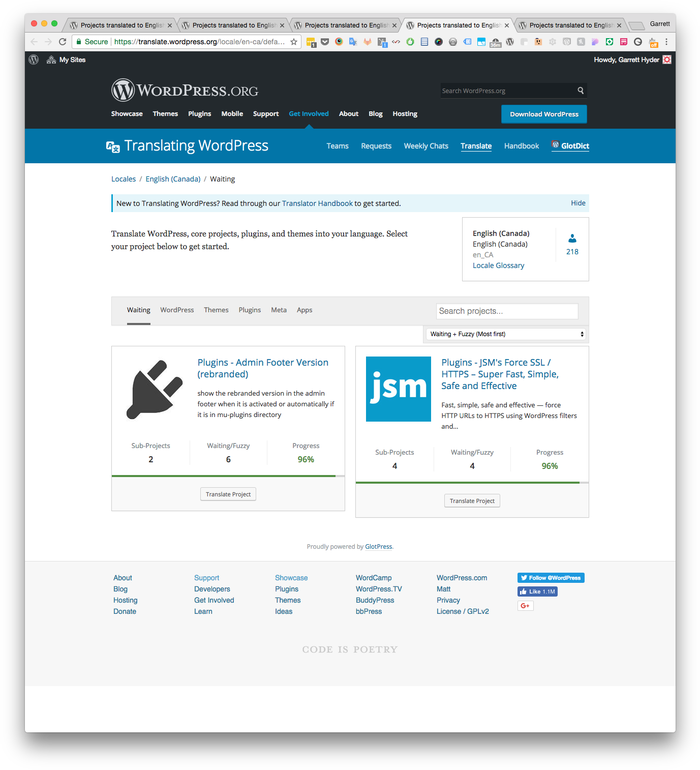Click the green Evernote-style extension icon
This screenshot has height=770, width=700.
(410, 42)
